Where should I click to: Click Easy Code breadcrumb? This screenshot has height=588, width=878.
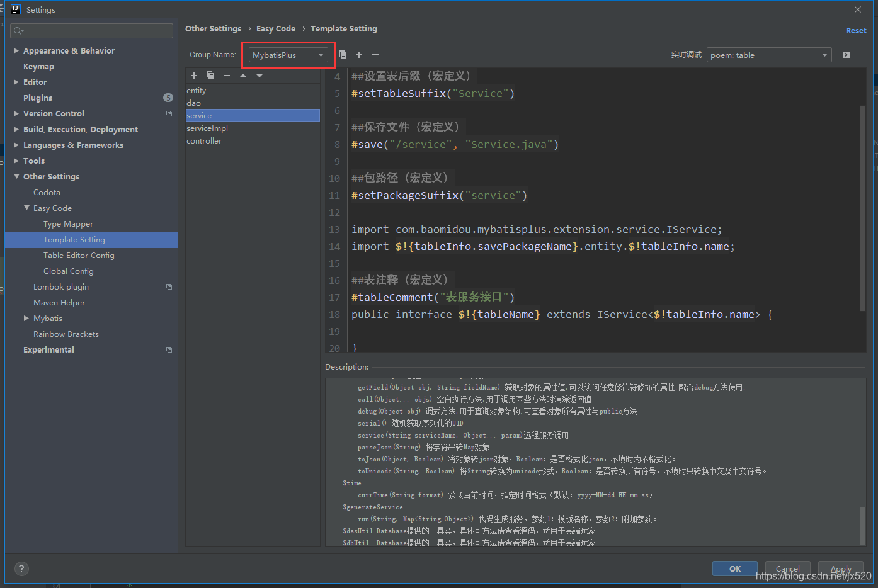(276, 28)
